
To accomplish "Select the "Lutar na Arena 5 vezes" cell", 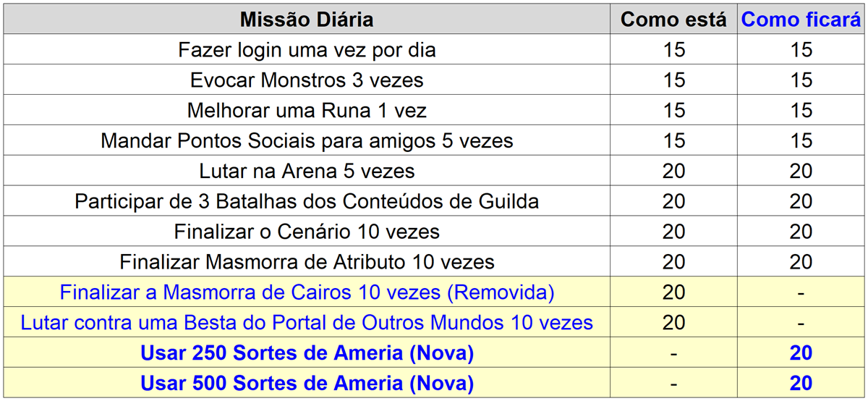I will click(x=307, y=171).
